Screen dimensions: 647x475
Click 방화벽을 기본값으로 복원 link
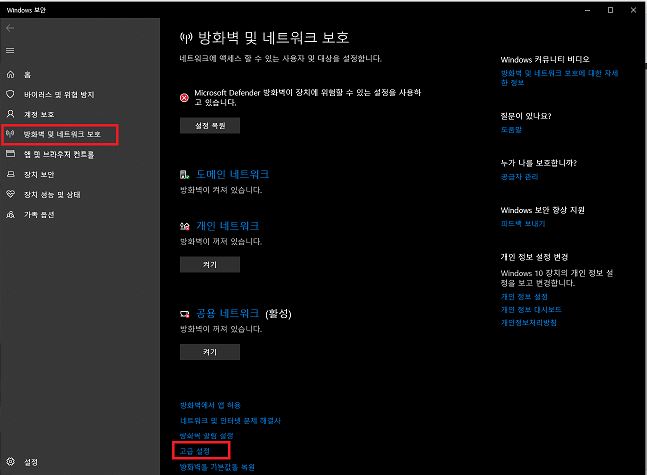pos(217,467)
